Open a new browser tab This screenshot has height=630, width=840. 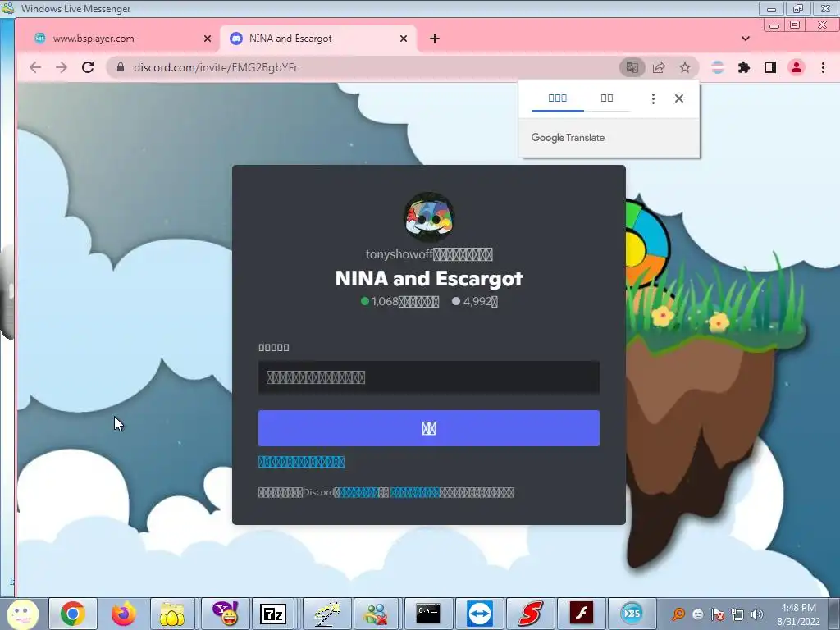pyautogui.click(x=435, y=39)
